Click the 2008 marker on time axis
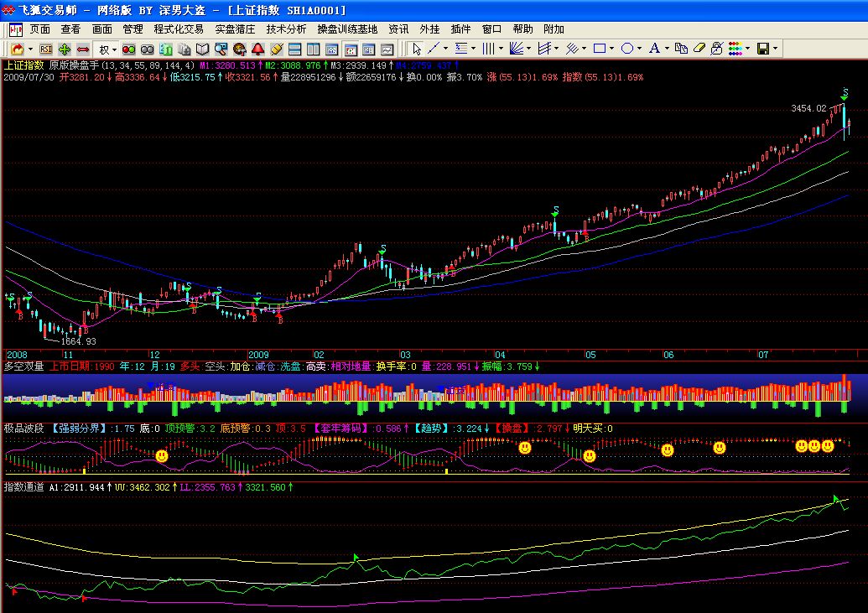Viewport: 868px width, 613px height. click(x=17, y=355)
